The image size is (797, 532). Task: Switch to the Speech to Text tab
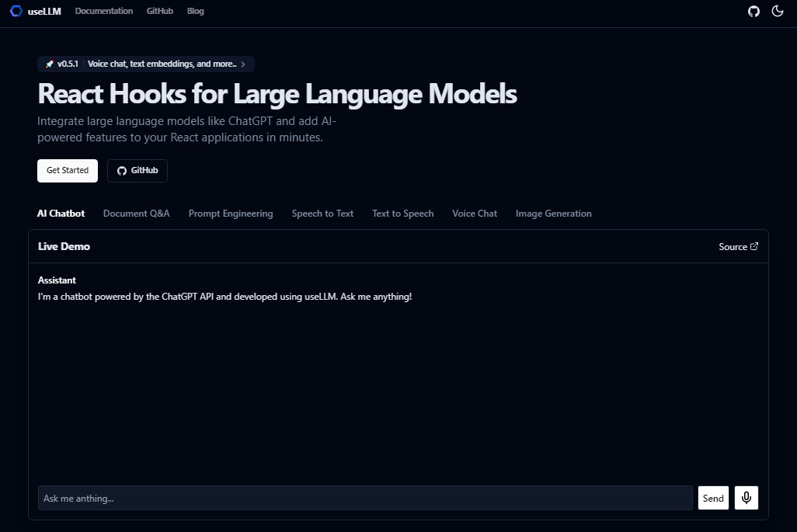click(322, 213)
